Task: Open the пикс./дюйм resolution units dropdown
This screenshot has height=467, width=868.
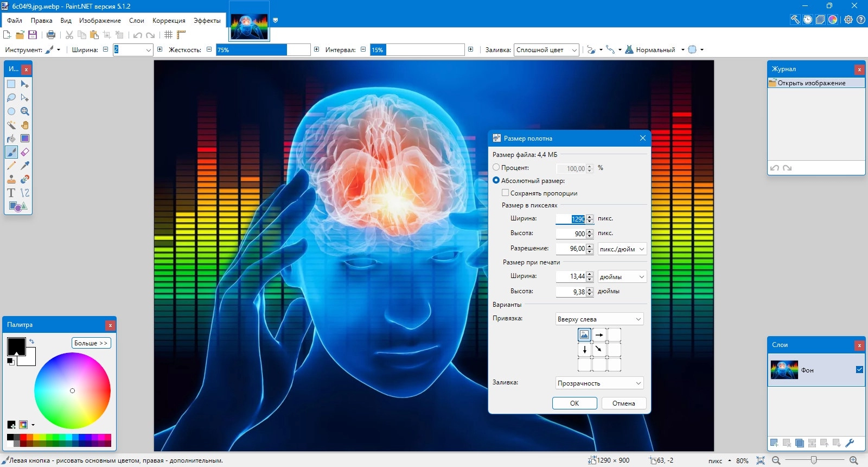Action: point(622,249)
